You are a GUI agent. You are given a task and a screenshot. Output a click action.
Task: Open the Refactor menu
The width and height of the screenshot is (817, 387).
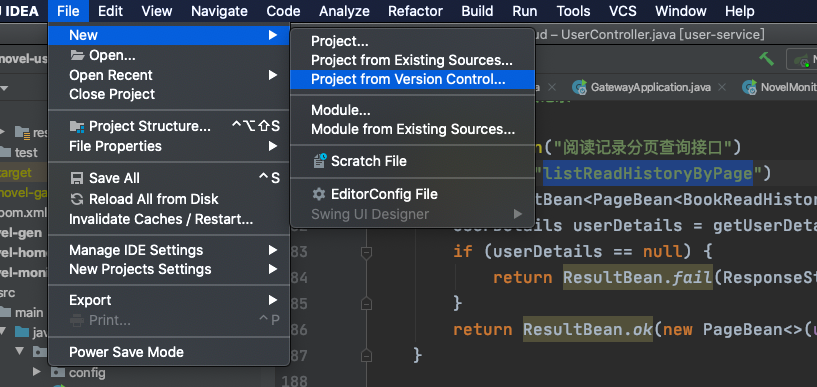click(x=415, y=11)
